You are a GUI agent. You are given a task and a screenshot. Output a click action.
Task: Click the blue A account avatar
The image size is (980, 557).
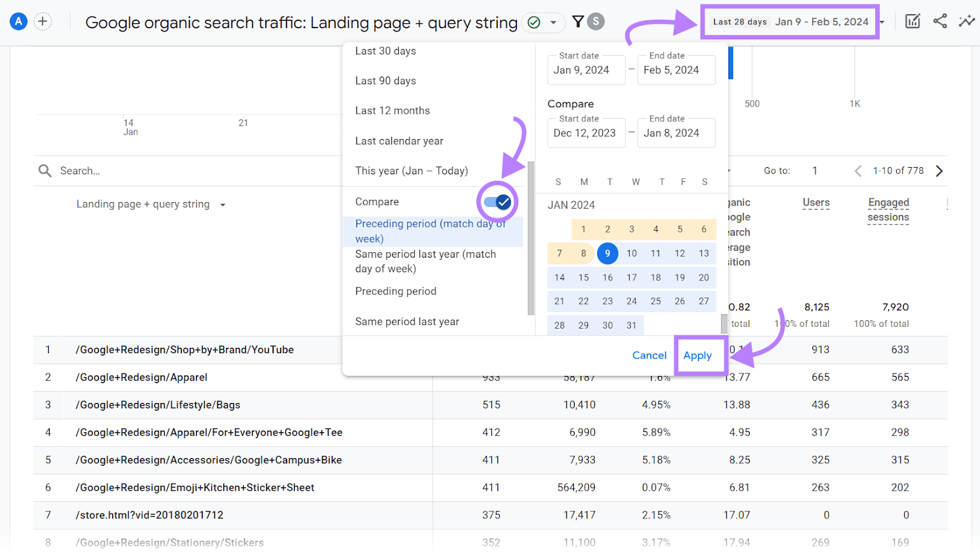(19, 22)
